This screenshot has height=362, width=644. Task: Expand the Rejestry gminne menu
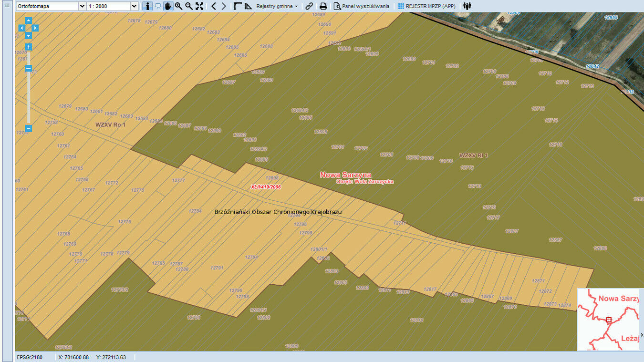pyautogui.click(x=277, y=6)
